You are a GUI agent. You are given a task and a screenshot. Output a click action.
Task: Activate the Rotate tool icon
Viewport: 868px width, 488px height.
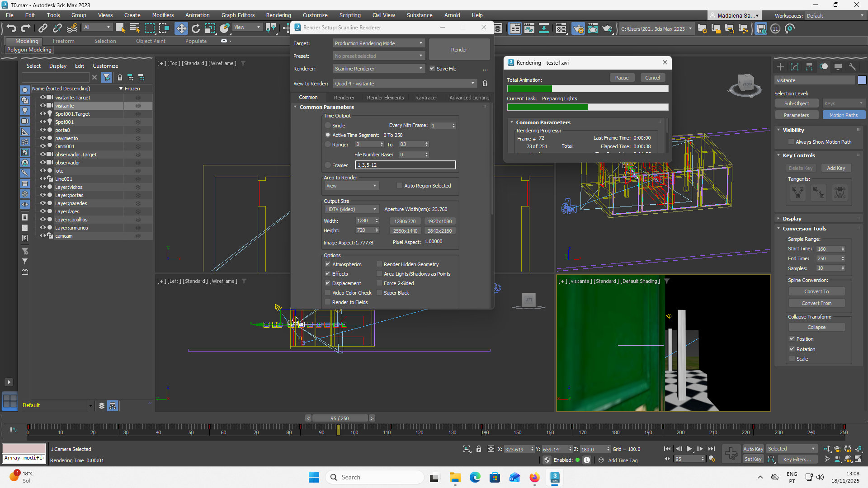pos(195,28)
